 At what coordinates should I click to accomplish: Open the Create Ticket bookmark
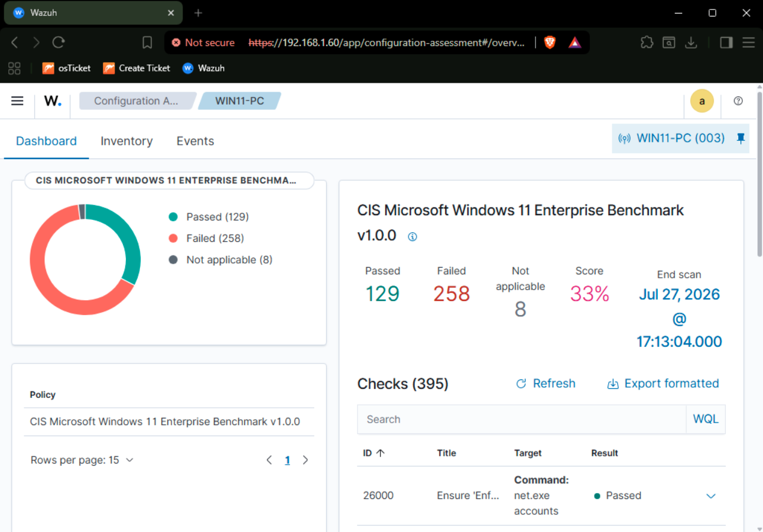click(x=137, y=68)
